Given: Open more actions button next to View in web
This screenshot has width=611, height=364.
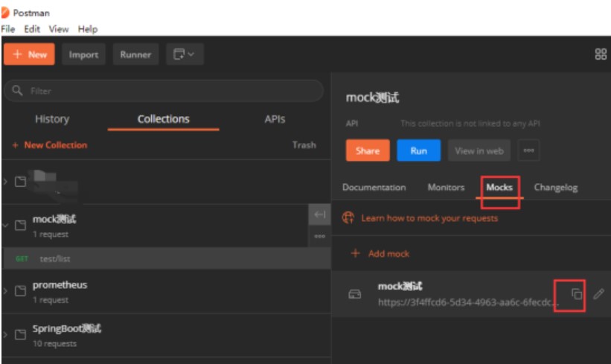Looking at the screenshot, I should pyautogui.click(x=528, y=150).
